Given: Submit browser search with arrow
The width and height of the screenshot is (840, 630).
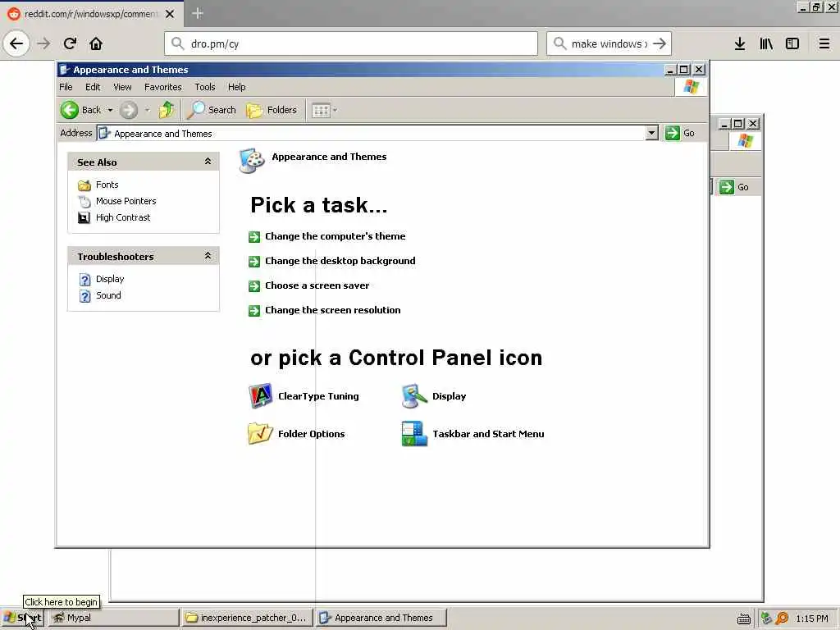Looking at the screenshot, I should (x=660, y=43).
